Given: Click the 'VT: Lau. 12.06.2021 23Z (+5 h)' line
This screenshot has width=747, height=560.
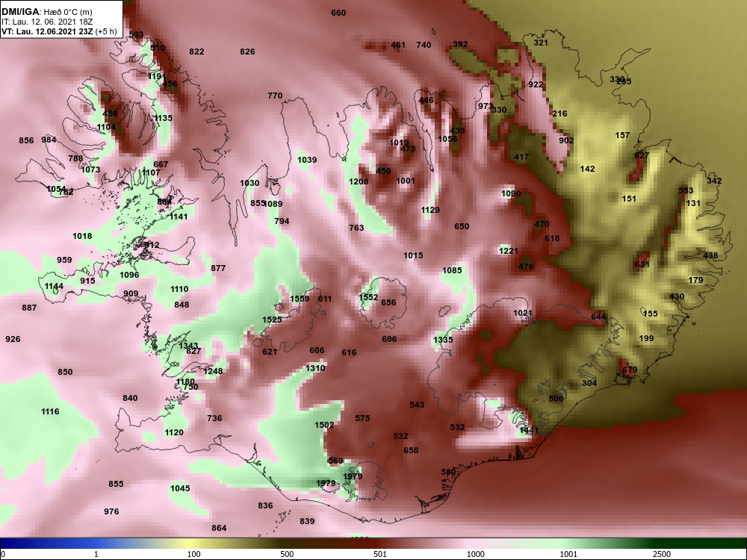Looking at the screenshot, I should coord(59,31).
